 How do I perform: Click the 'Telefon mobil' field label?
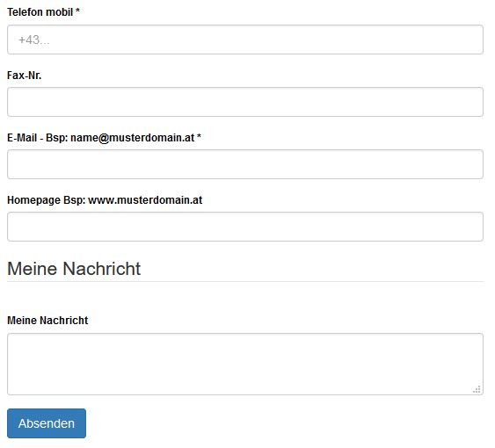[x=40, y=12]
